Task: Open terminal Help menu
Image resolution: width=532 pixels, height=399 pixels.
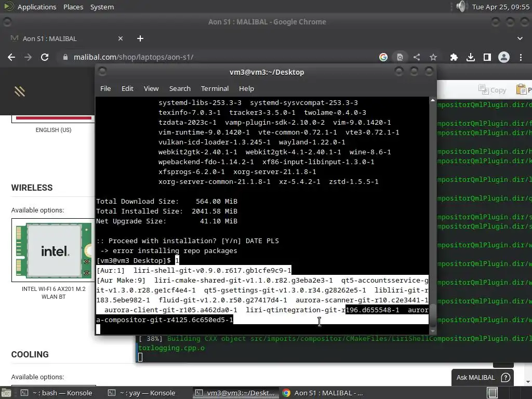Action: (246, 88)
